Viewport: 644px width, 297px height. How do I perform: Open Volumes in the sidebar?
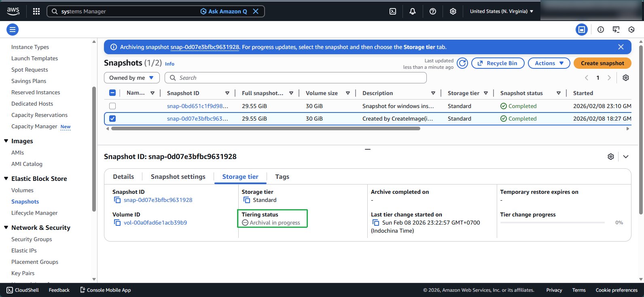[22, 190]
